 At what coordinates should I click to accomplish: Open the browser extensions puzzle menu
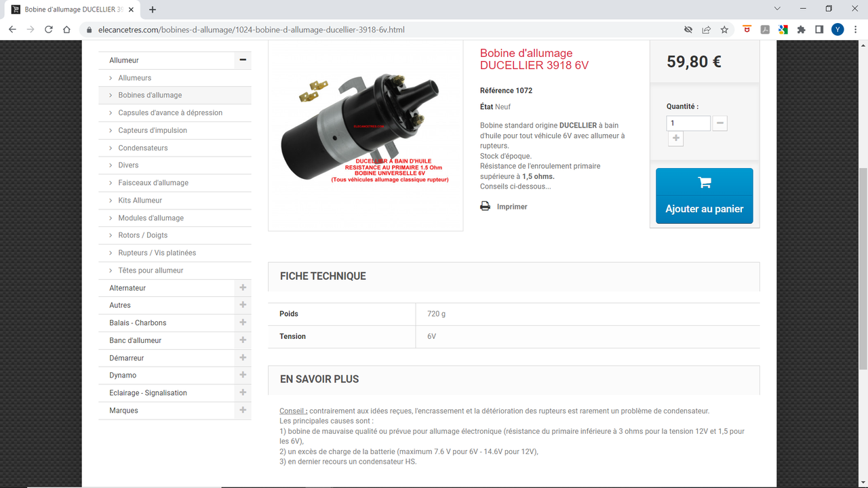point(801,30)
